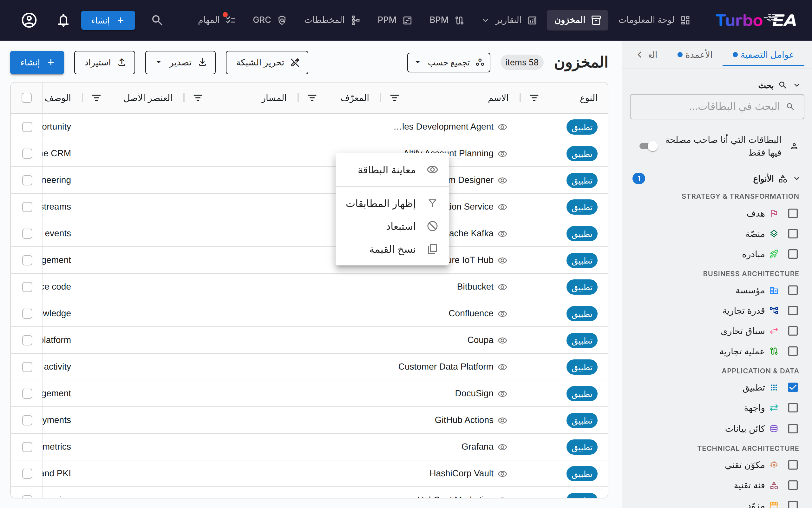
Task: Click the top bar إنشاء button
Action: click(108, 20)
